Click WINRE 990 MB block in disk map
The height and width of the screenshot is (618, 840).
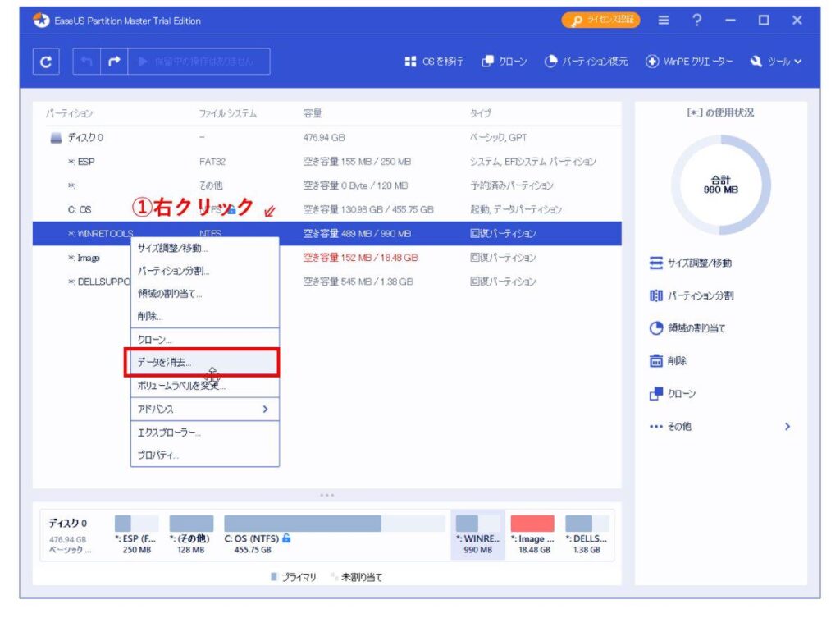(478, 534)
